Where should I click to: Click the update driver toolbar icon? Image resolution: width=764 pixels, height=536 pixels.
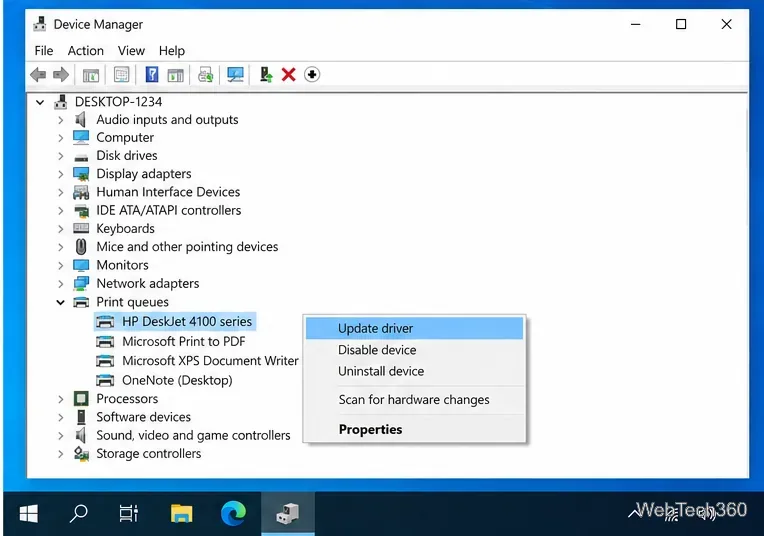(266, 75)
